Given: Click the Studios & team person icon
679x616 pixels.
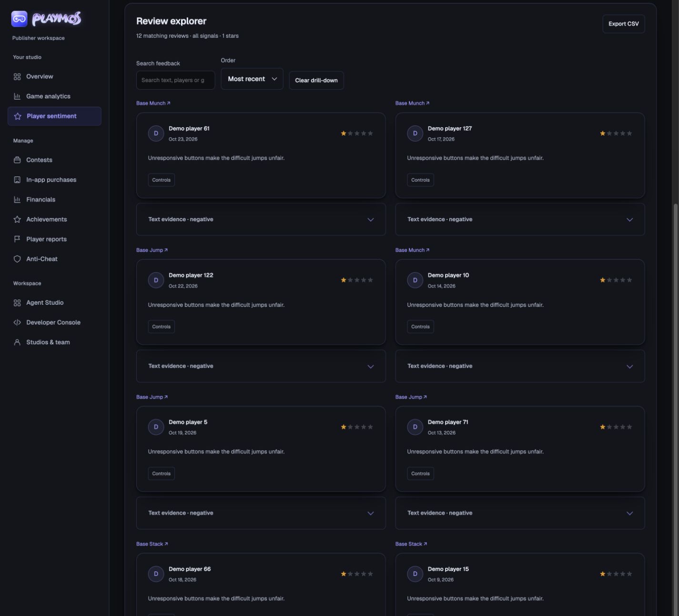Looking at the screenshot, I should 17,342.
